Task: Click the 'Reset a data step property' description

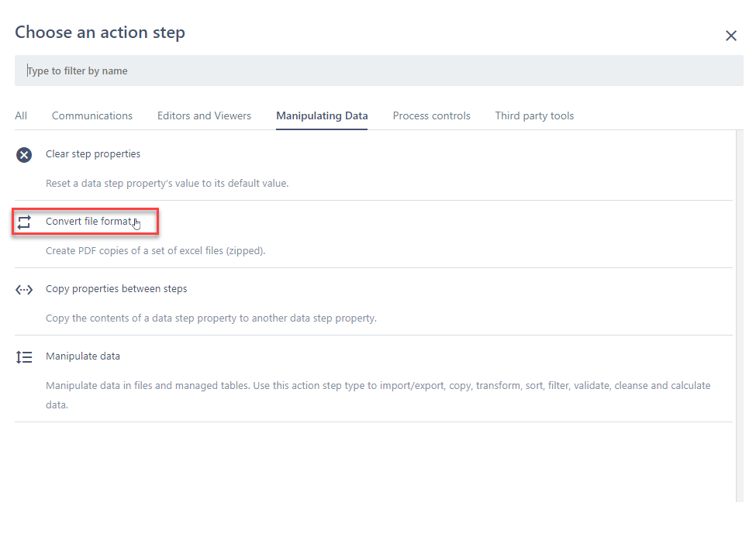Action: pyautogui.click(x=167, y=184)
